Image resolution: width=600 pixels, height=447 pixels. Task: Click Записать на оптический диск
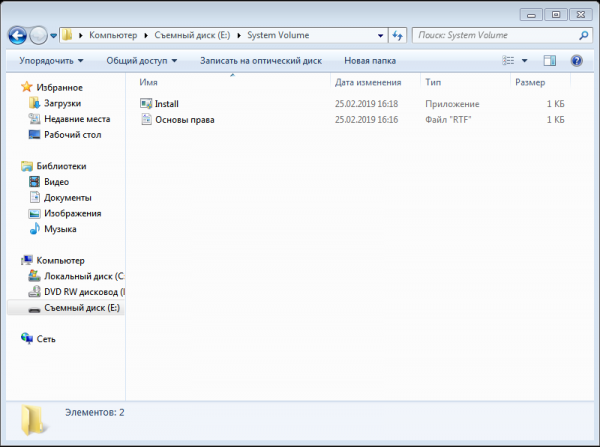tap(260, 60)
